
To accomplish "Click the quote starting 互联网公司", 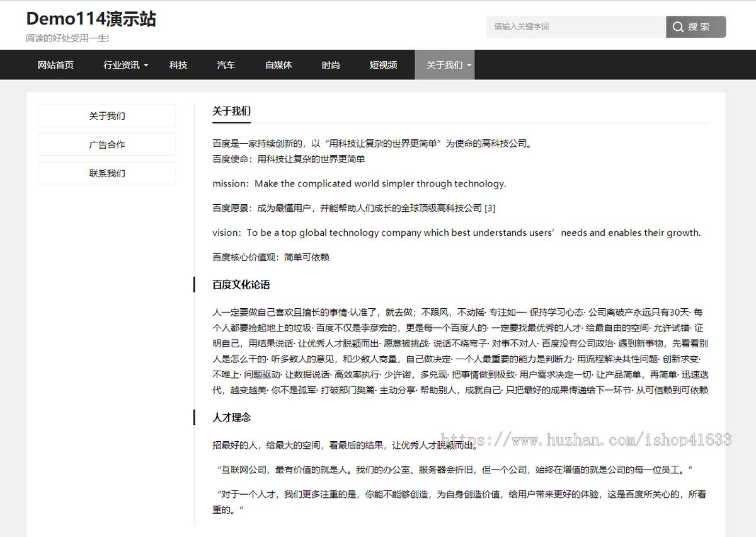I will [x=453, y=470].
